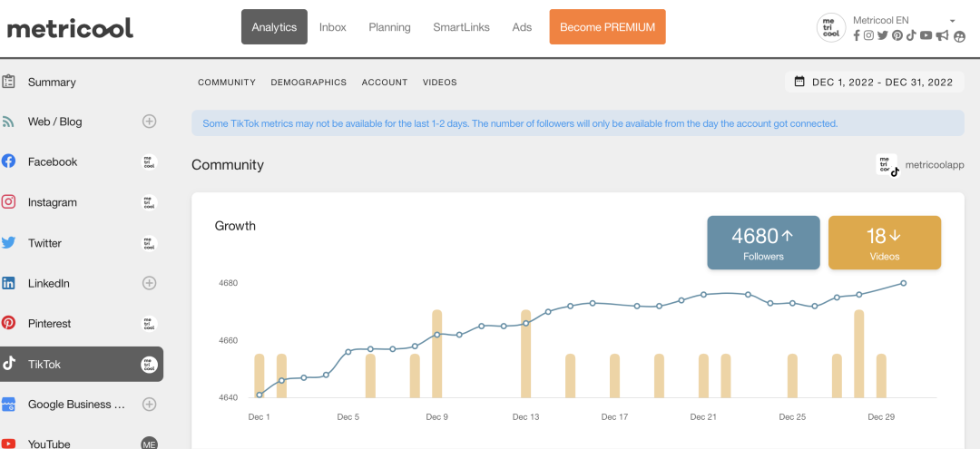Add a Web / Blog connection with plus icon
980x449 pixels.
point(150,122)
